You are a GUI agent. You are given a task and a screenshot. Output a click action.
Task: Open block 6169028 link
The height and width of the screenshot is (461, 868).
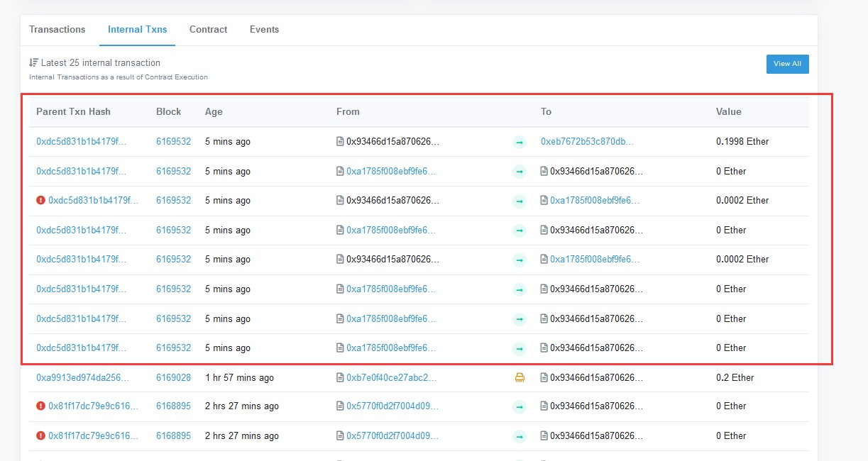point(173,378)
